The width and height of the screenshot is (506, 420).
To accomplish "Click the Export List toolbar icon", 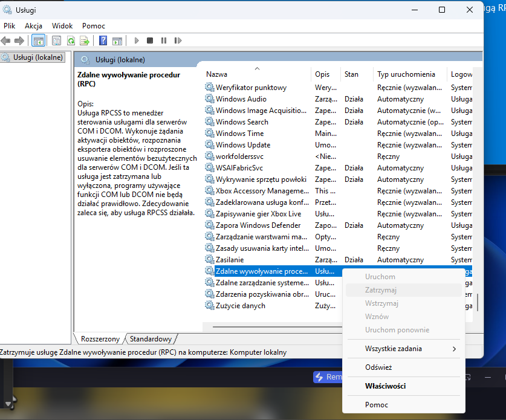I will pyautogui.click(x=85, y=40).
